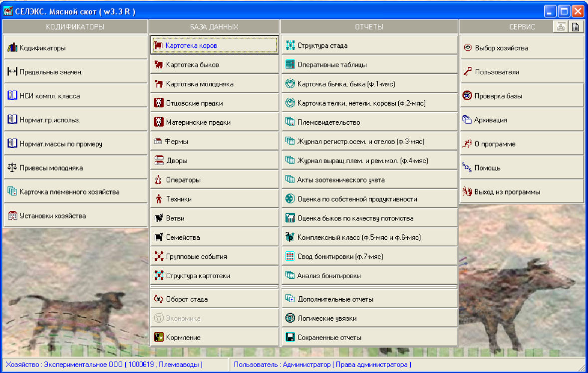Click the document icon beside СЕРВИС header
The width and height of the screenshot is (588, 373).
576,27
